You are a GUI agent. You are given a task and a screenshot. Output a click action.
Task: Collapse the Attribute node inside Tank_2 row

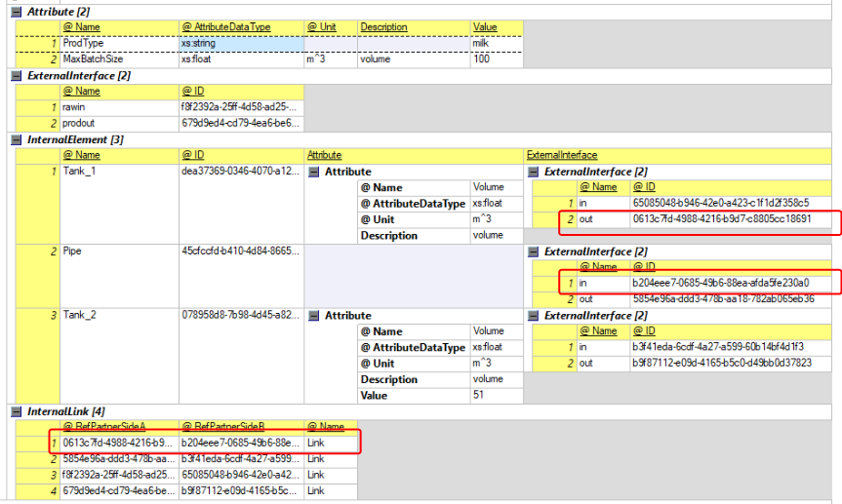coord(315,316)
